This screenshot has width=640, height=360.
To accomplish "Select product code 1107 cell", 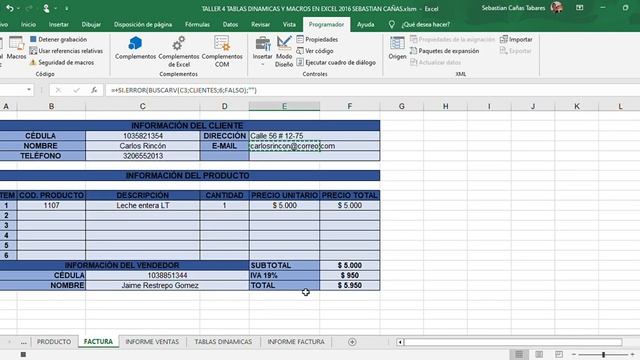I will 51,205.
